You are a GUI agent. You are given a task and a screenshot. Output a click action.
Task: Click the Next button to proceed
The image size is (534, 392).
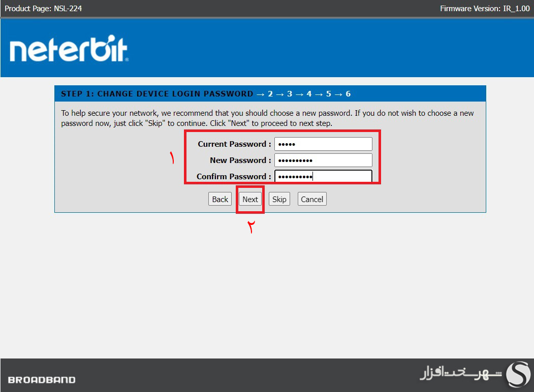(250, 199)
